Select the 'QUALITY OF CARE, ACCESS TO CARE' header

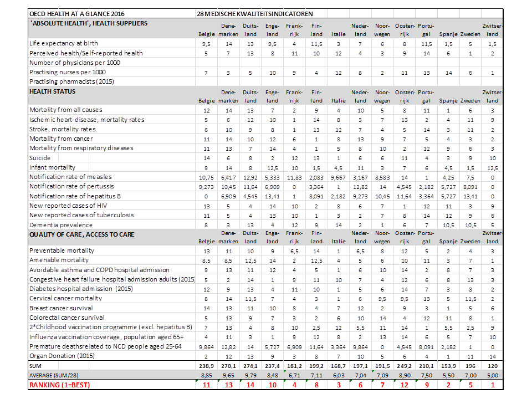[x=81, y=234]
